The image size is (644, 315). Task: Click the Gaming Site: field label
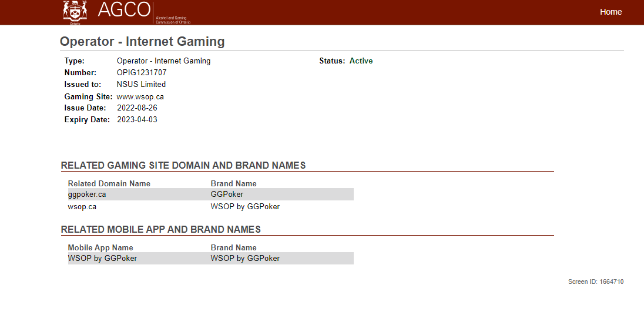coord(88,97)
